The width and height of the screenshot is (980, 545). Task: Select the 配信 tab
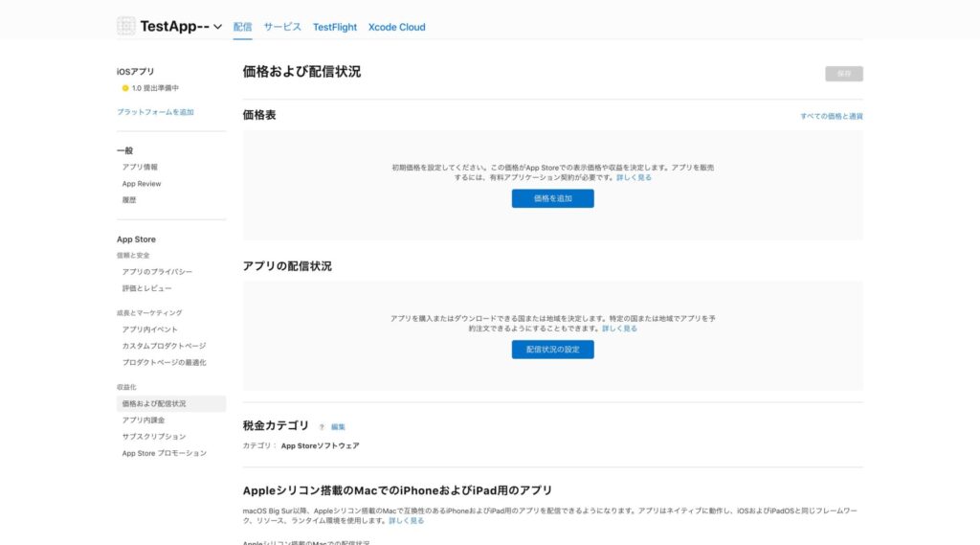click(x=242, y=27)
